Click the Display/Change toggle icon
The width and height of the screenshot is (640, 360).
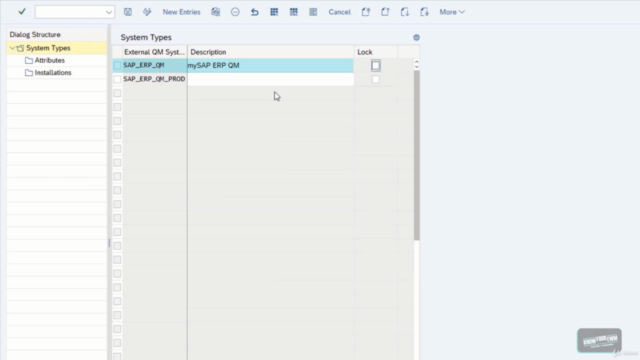coord(147,12)
